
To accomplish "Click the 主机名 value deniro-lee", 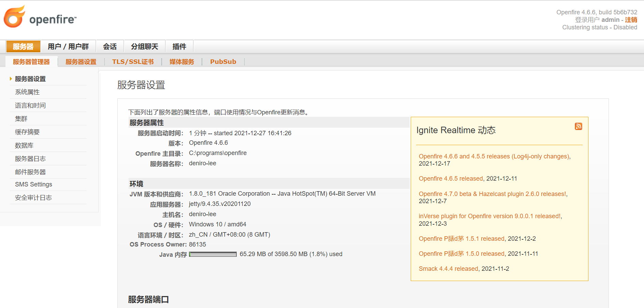I will click(203, 214).
